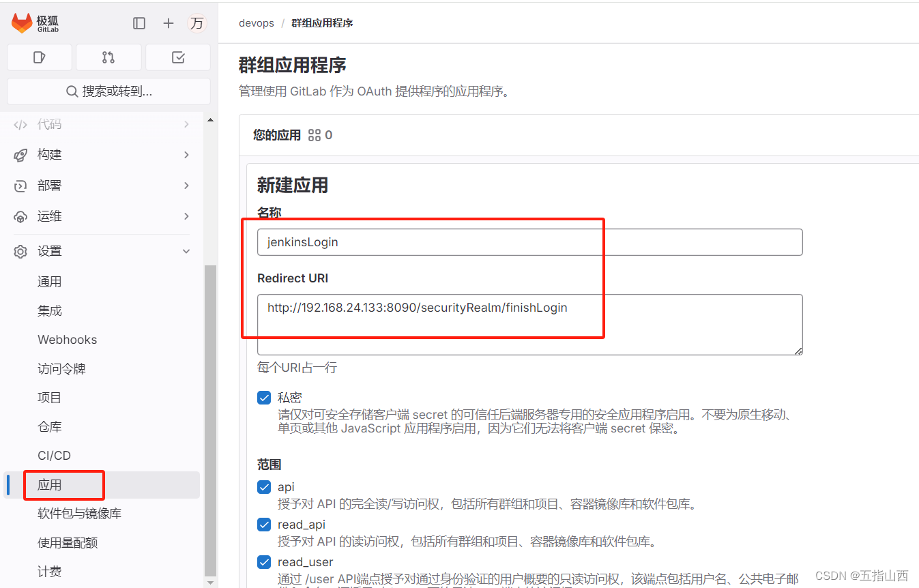The width and height of the screenshot is (919, 588).
Task: Open the plus create-new menu
Action: point(169,23)
